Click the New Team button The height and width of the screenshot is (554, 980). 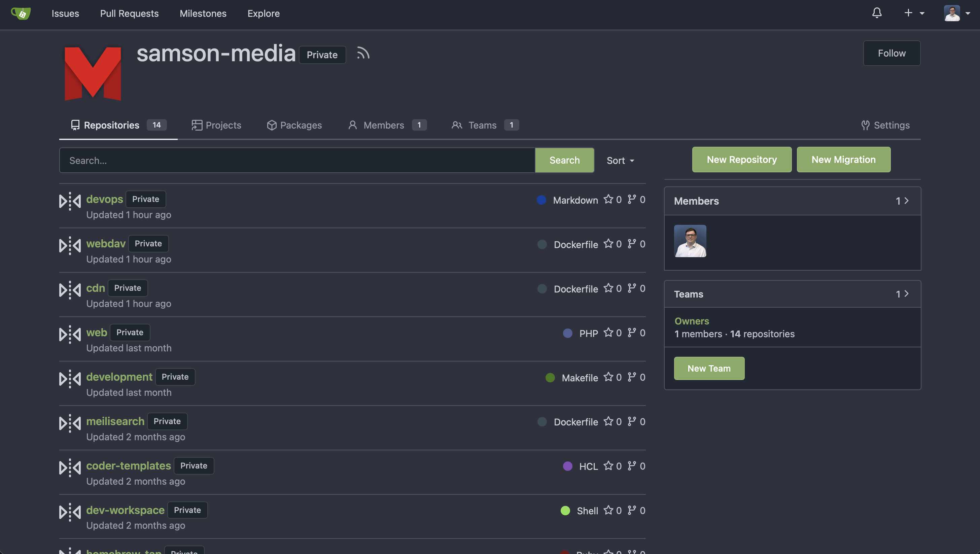tap(709, 368)
